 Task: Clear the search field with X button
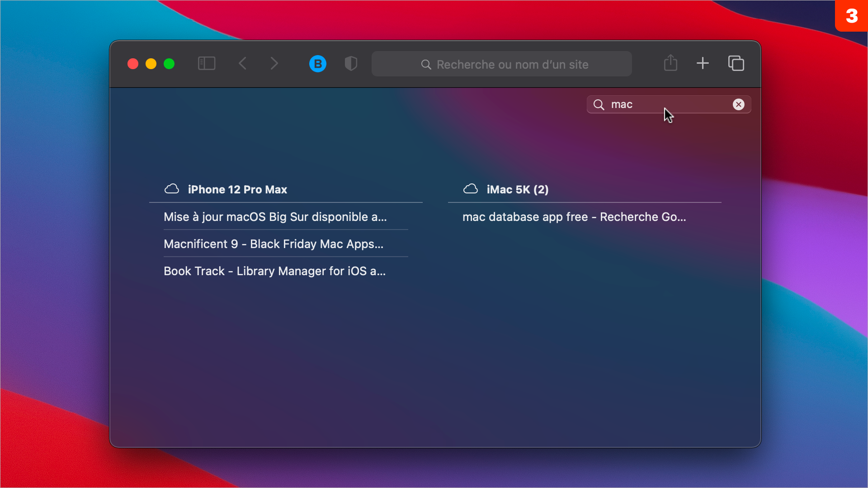click(x=739, y=104)
